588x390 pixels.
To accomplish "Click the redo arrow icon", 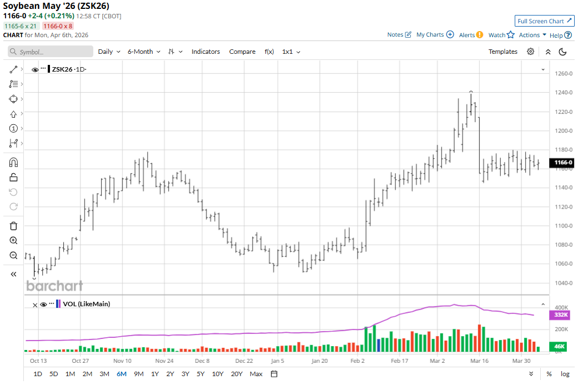I will click(x=13, y=207).
